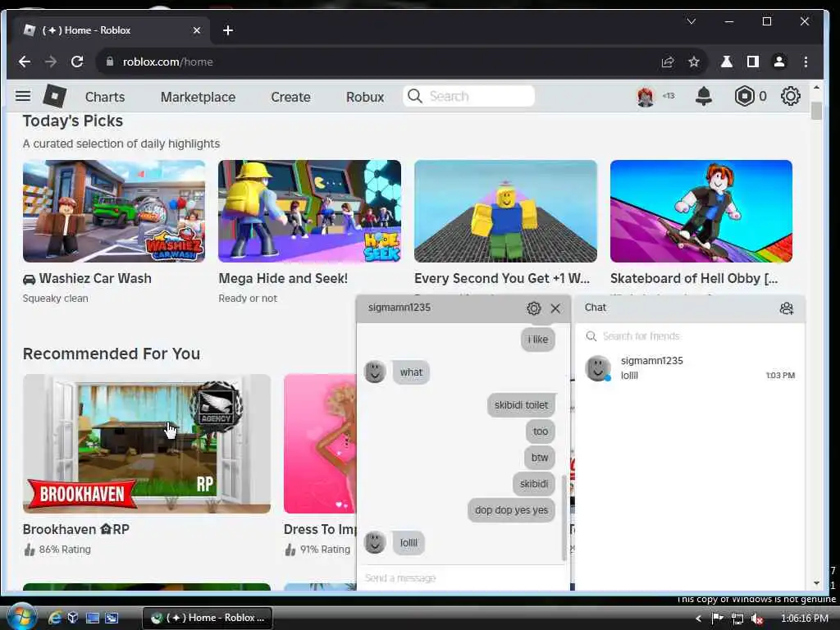
Task: Click the Roblox taskbar window button
Action: 208,618
